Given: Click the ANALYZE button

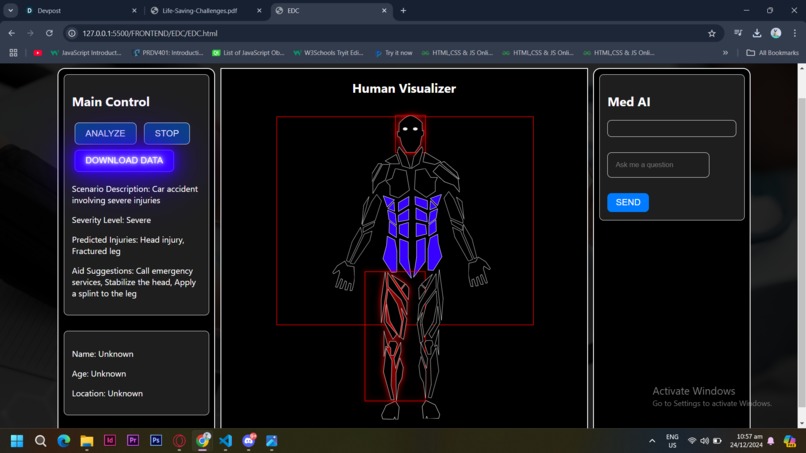Looking at the screenshot, I should click(105, 133).
